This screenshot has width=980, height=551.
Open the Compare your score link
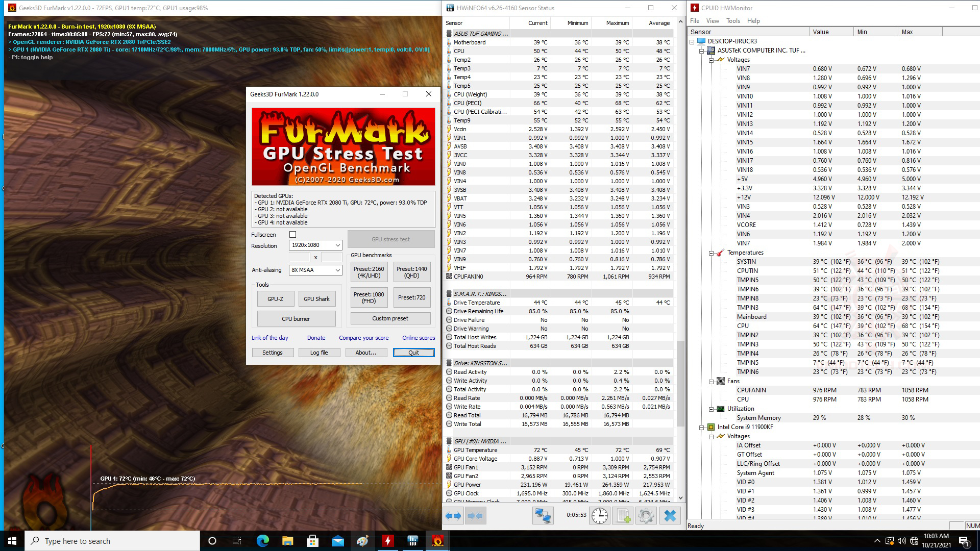363,338
